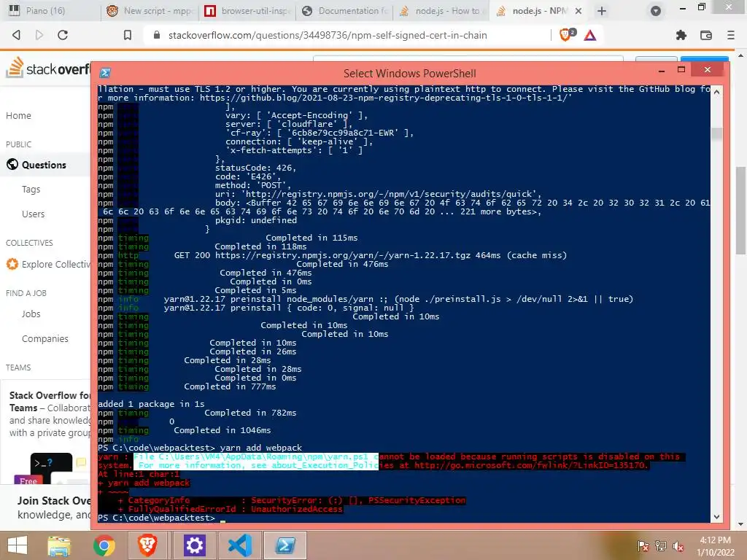Switch to the Documentation tab
The image size is (747, 560).
344,10
